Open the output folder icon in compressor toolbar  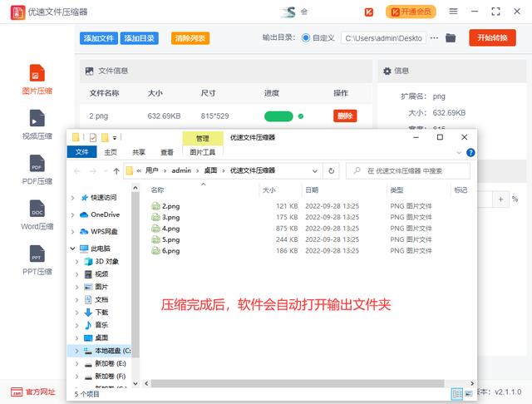tap(451, 37)
